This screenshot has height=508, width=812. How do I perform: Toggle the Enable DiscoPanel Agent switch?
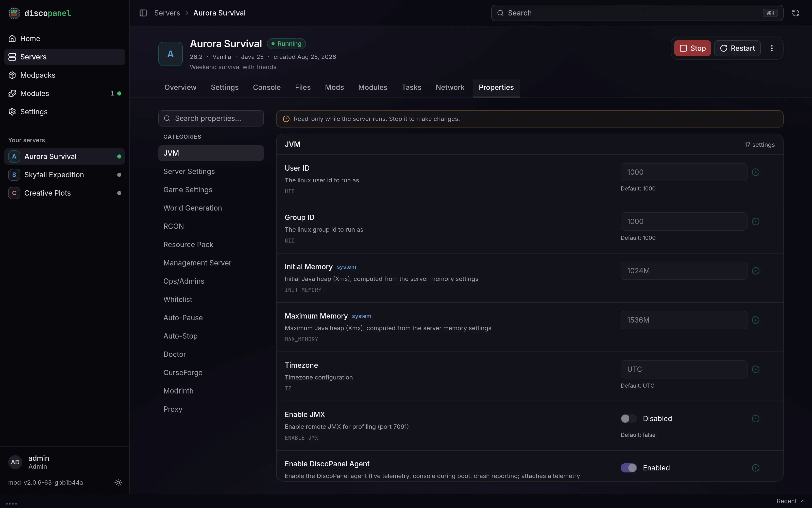pos(629,468)
